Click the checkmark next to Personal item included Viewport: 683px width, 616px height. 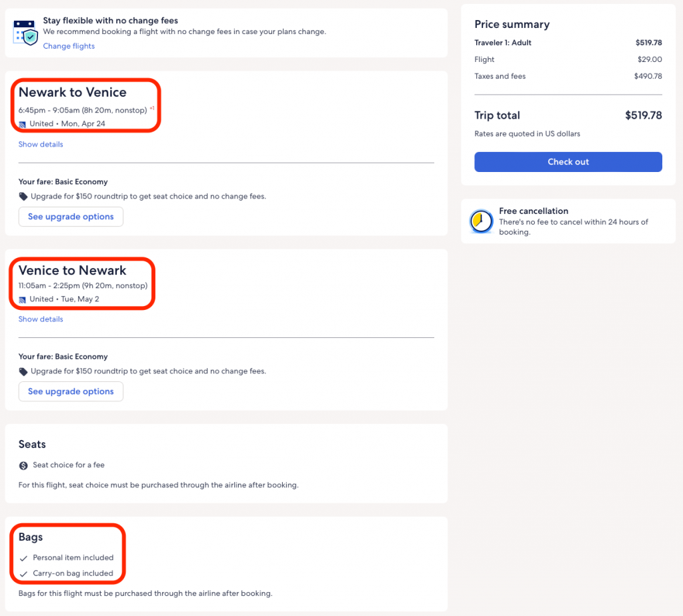click(24, 558)
